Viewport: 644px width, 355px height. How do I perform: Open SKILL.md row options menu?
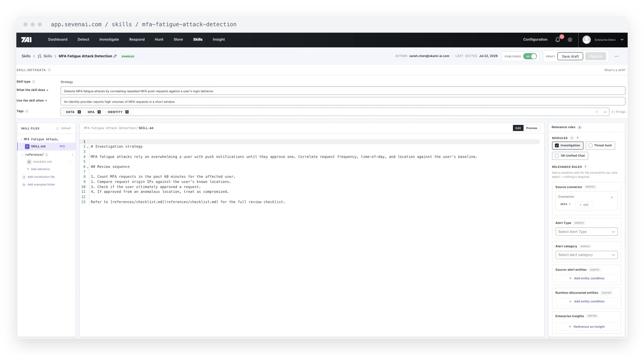click(x=70, y=146)
